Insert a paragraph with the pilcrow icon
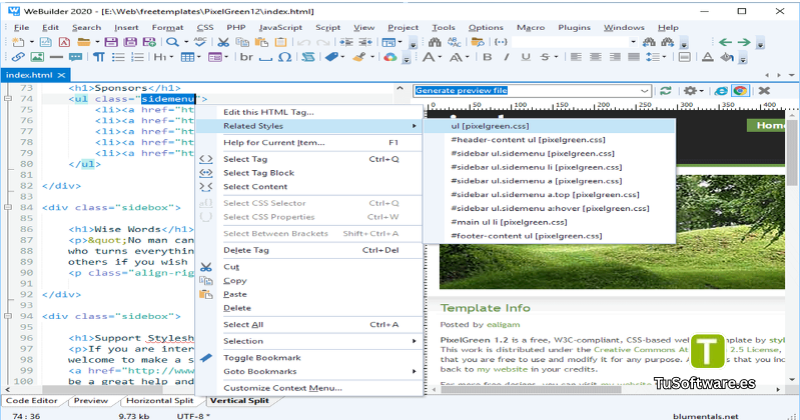 click(98, 57)
